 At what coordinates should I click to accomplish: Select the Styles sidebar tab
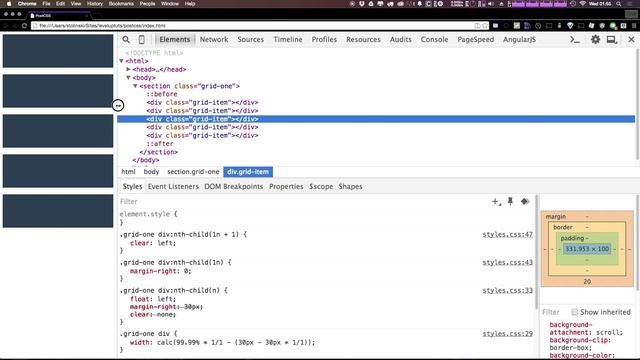(132, 187)
